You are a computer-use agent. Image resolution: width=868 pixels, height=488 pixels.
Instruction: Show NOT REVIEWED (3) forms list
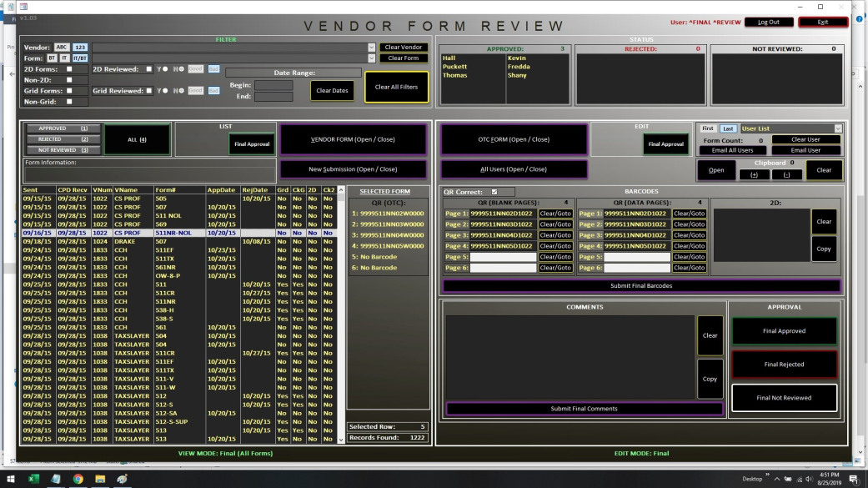62,149
